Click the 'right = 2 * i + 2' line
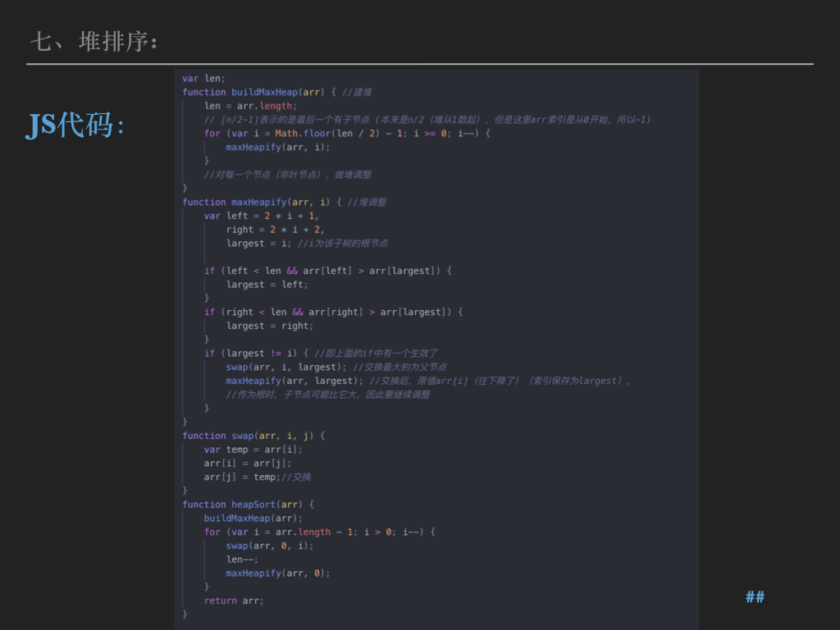 [x=275, y=230]
